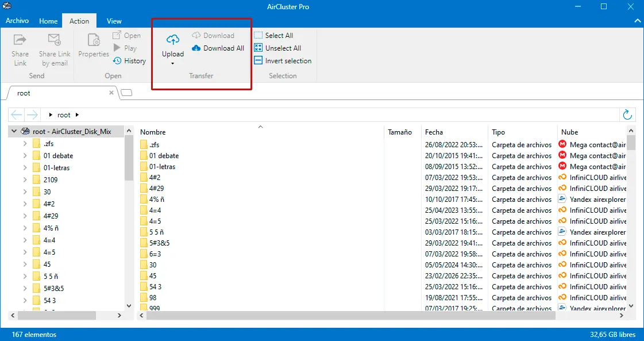
Task: Click folder icon of 2109 in tree
Action: point(36,180)
